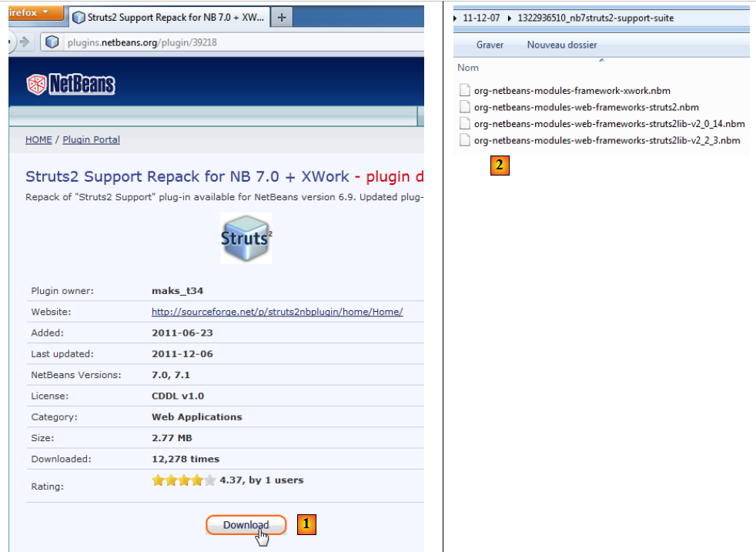
Task: Click the file icon for framework-xwork.nbm
Action: click(464, 90)
